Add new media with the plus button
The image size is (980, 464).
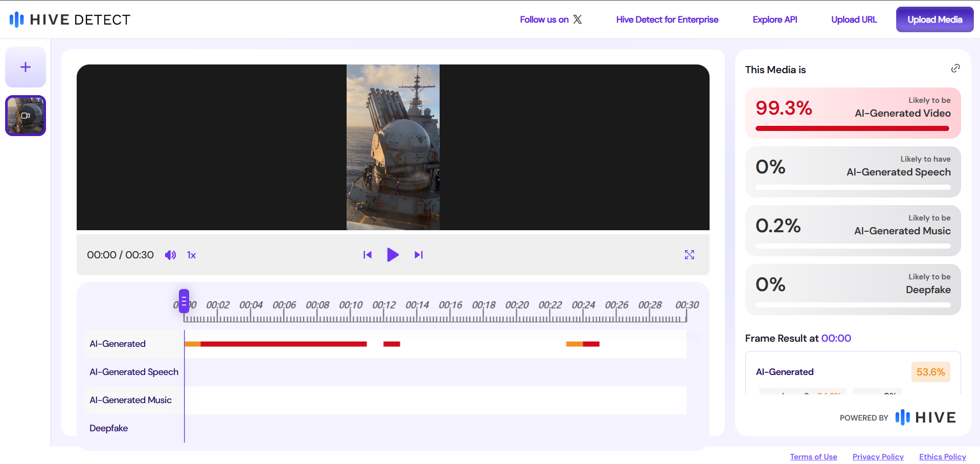tap(26, 67)
